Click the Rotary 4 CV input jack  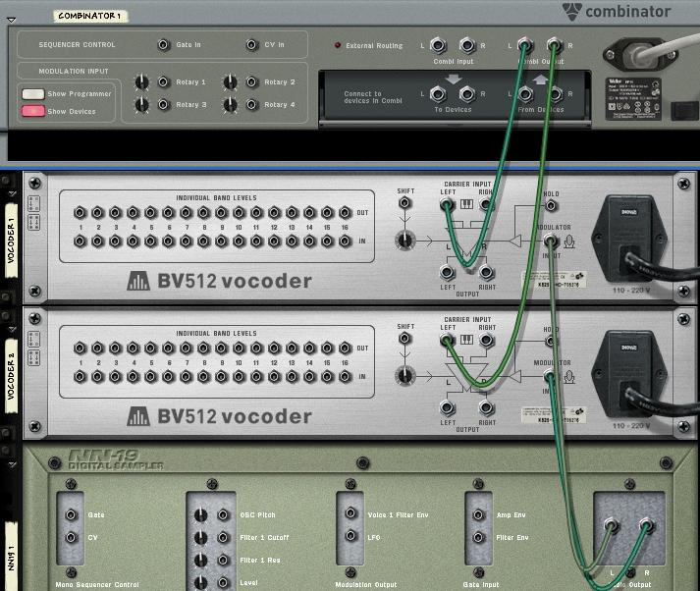tap(252, 104)
